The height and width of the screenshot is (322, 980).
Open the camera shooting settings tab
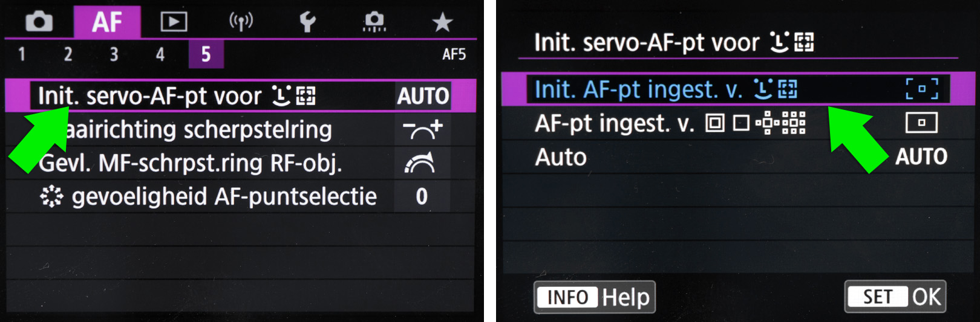39,22
